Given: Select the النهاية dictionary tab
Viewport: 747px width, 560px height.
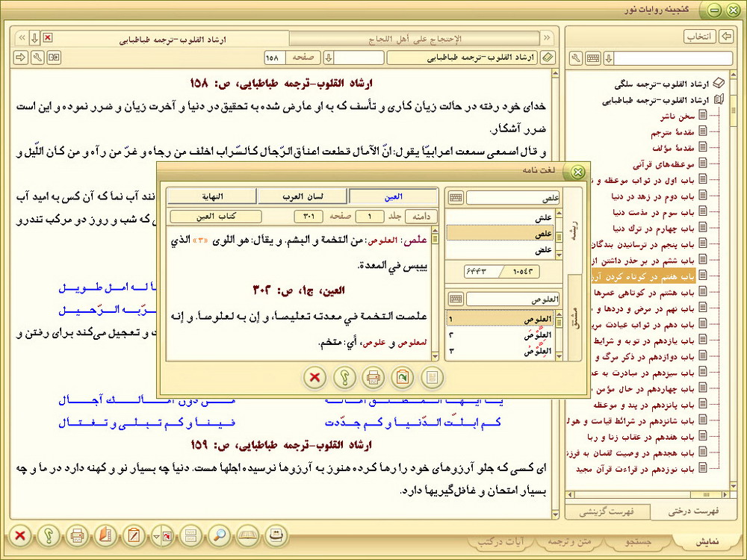Looking at the screenshot, I should [x=212, y=196].
